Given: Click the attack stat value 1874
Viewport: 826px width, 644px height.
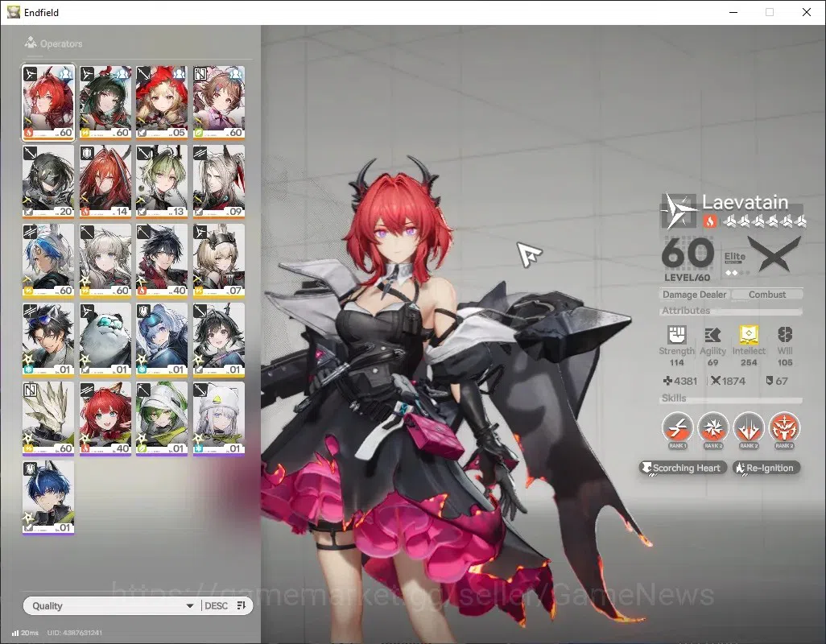Looking at the screenshot, I should pos(733,381).
